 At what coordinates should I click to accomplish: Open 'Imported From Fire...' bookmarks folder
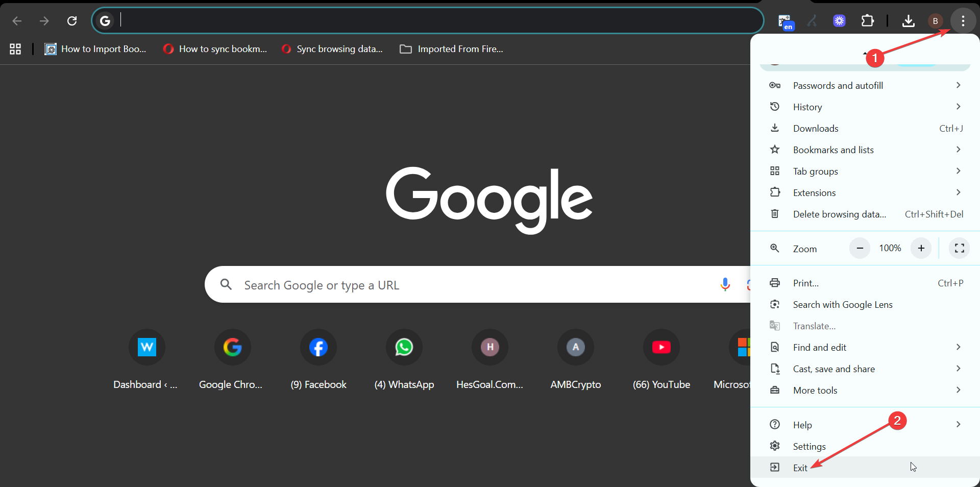point(452,49)
